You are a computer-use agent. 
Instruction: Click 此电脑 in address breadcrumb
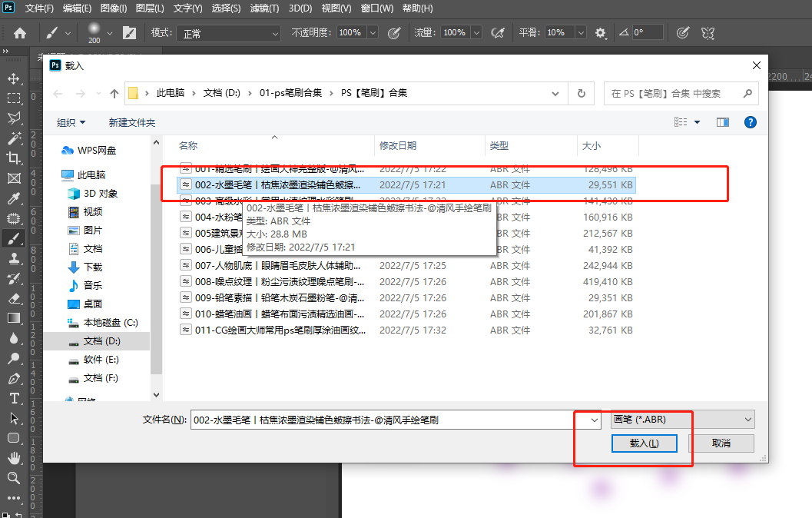pyautogui.click(x=171, y=93)
